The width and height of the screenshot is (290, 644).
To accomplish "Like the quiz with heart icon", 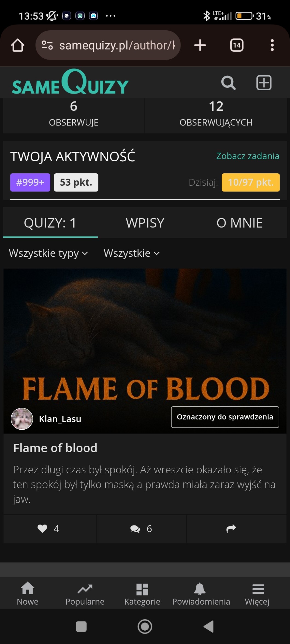I will tap(42, 529).
